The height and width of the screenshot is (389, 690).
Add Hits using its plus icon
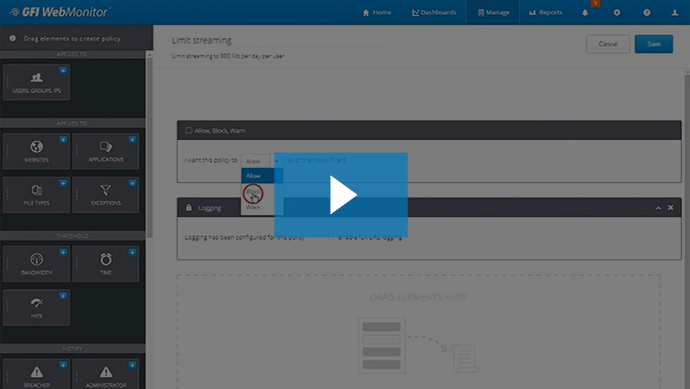coord(63,296)
